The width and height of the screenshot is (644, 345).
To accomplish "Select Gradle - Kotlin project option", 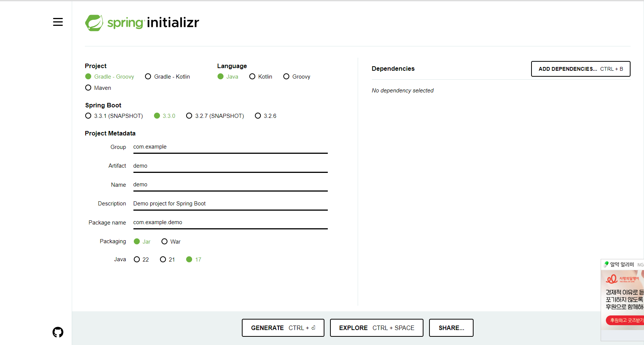I will pyautogui.click(x=167, y=76).
